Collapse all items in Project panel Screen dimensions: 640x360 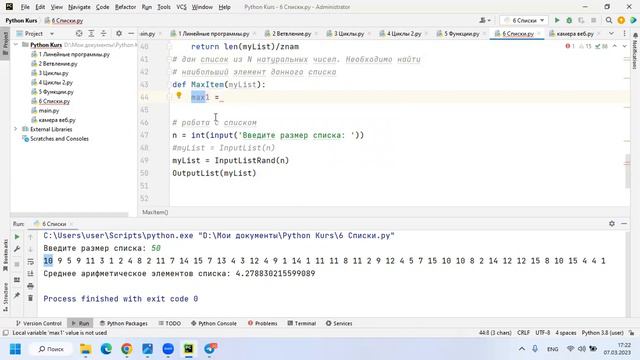pyautogui.click(x=104, y=33)
